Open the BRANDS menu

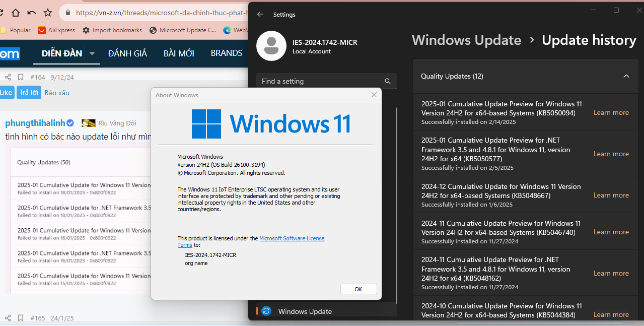pos(227,53)
